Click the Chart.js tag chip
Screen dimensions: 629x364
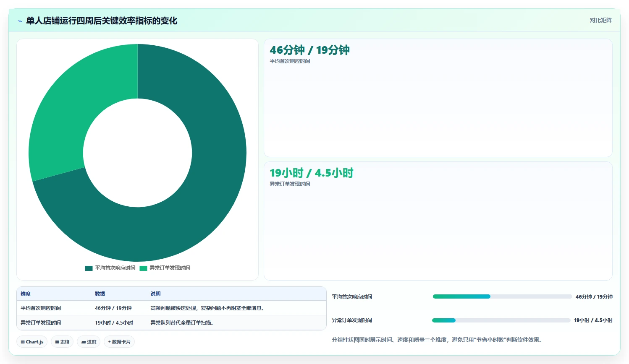tap(32, 342)
